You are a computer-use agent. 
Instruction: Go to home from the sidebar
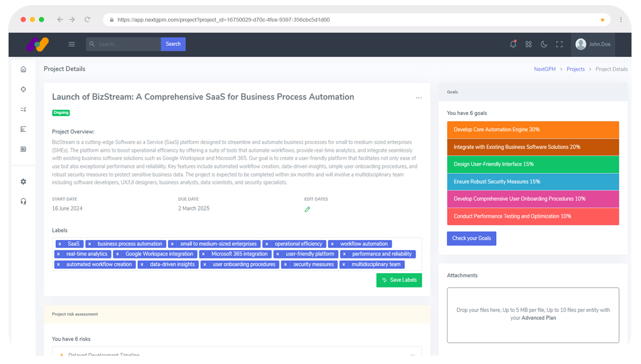click(23, 69)
